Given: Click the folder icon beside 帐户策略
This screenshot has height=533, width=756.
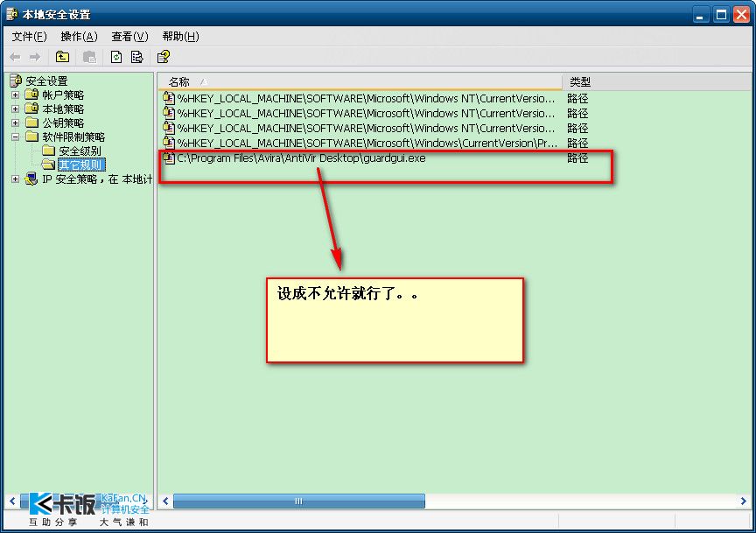Looking at the screenshot, I should tap(32, 95).
